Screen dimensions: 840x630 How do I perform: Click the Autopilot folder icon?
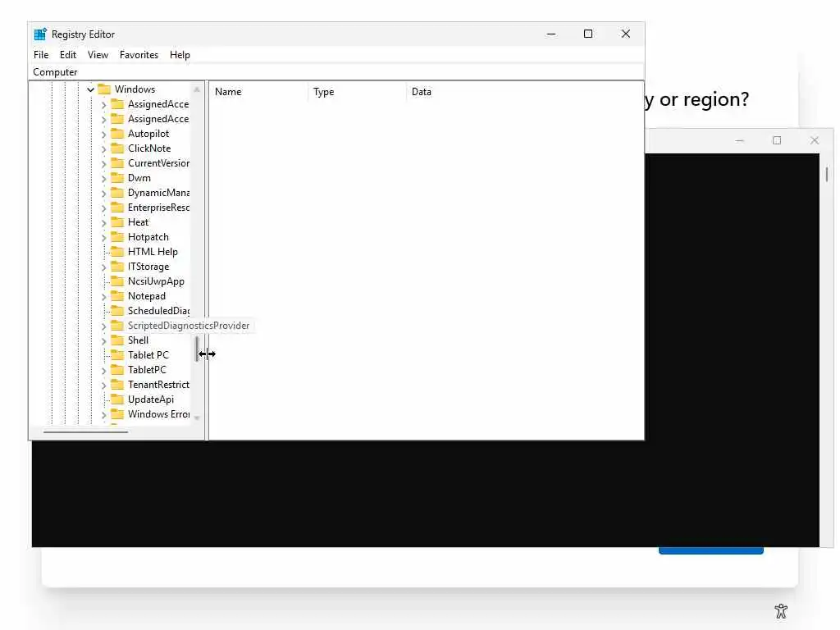coord(116,134)
